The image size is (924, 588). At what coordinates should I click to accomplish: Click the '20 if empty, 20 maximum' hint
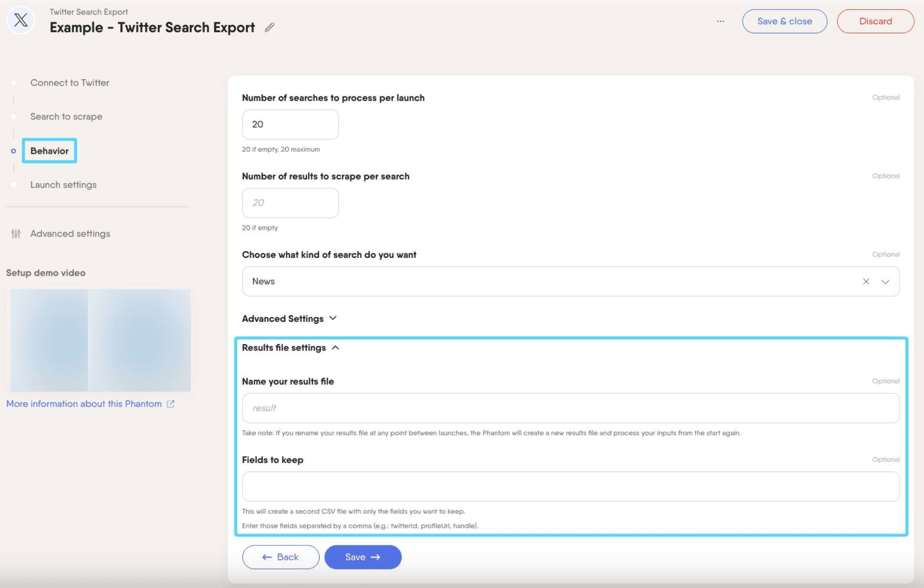click(281, 149)
